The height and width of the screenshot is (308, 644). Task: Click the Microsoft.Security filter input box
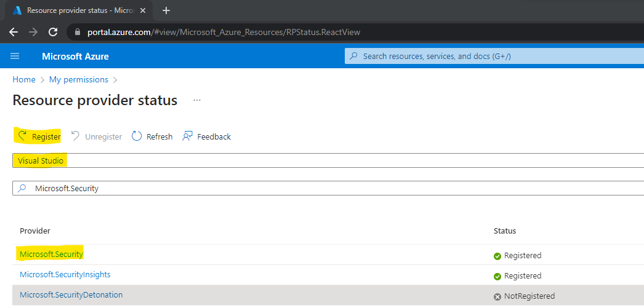328,188
